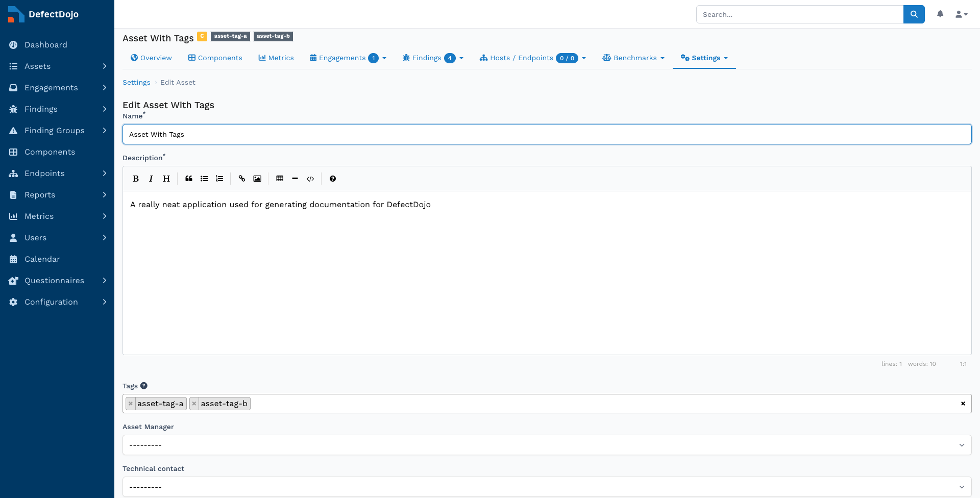Toggle bold formatting in description editor

[x=136, y=179]
